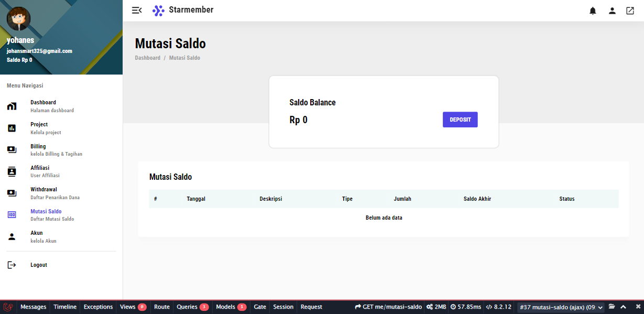This screenshot has width=644, height=314.
Task: Collapse the sidebar with the menu toggle icon
Action: 137,10
